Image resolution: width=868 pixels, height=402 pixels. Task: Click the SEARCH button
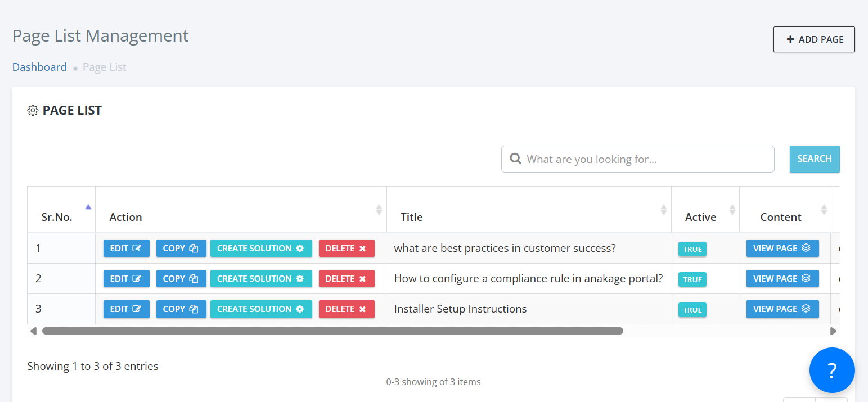814,159
